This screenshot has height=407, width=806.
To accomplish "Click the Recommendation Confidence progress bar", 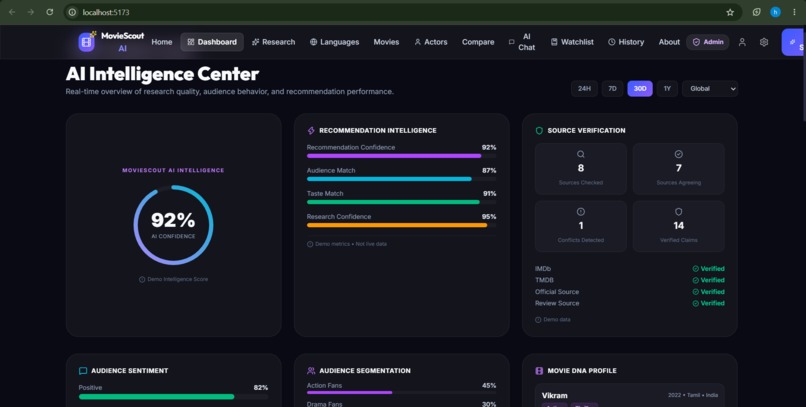I will point(401,156).
